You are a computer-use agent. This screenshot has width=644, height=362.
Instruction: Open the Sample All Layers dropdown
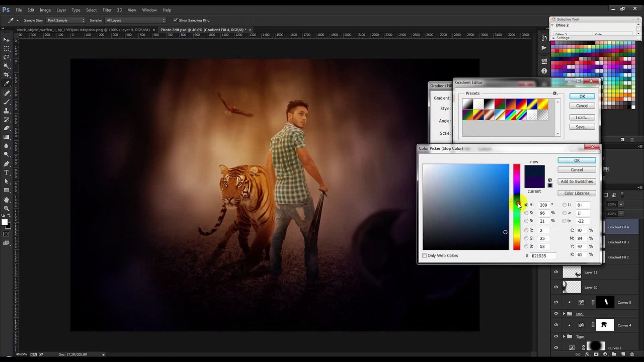(x=135, y=20)
